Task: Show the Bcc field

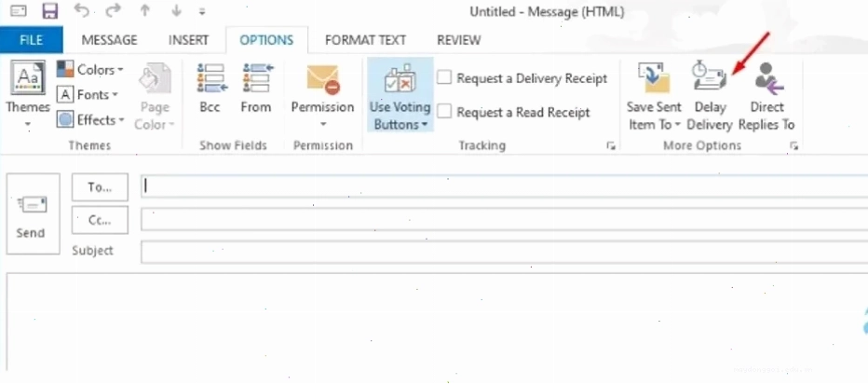Action: (x=210, y=89)
